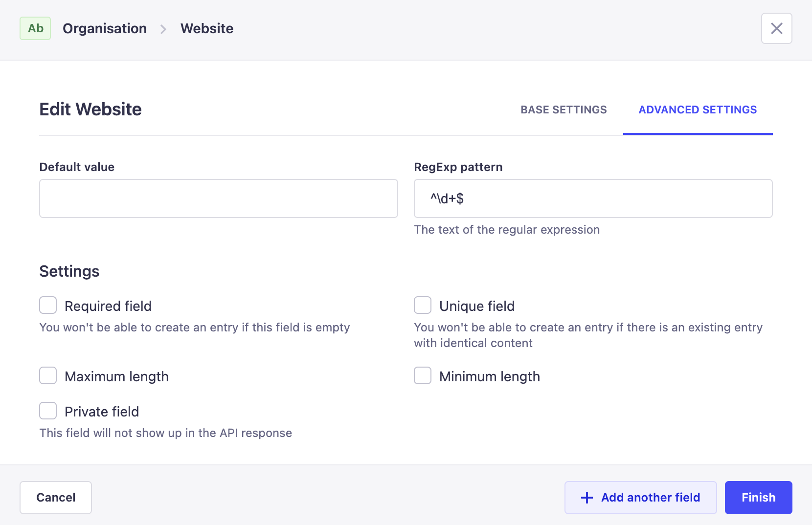Viewport: 812px width, 525px height.
Task: Click the Ab text field type icon
Action: coord(35,28)
